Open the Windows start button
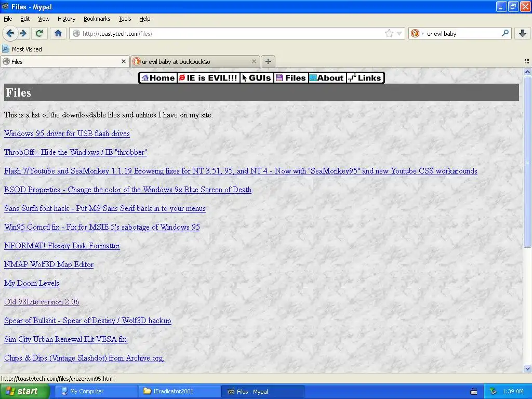This screenshot has height=399, width=532. coord(24,391)
